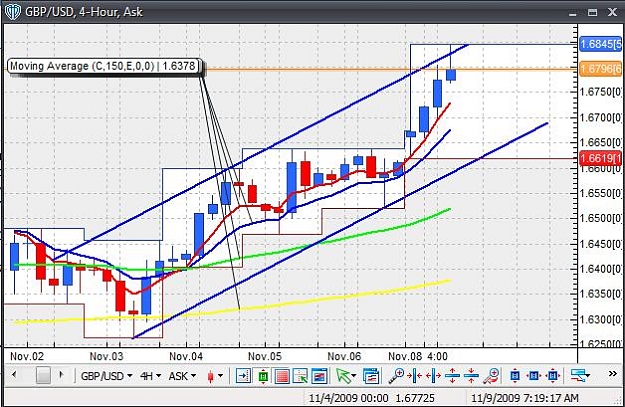Click the scroll right arrow in bottom toolbar
This screenshot has height=407, width=625.
tap(61, 375)
